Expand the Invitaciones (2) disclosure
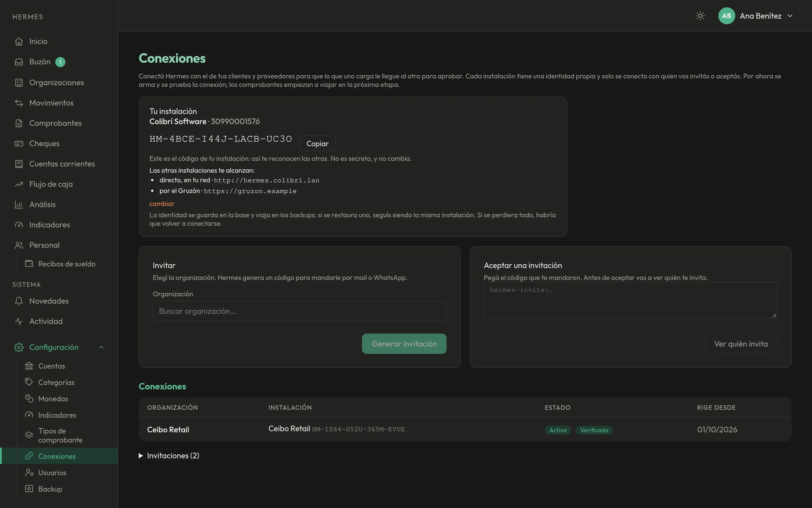 [x=169, y=456]
